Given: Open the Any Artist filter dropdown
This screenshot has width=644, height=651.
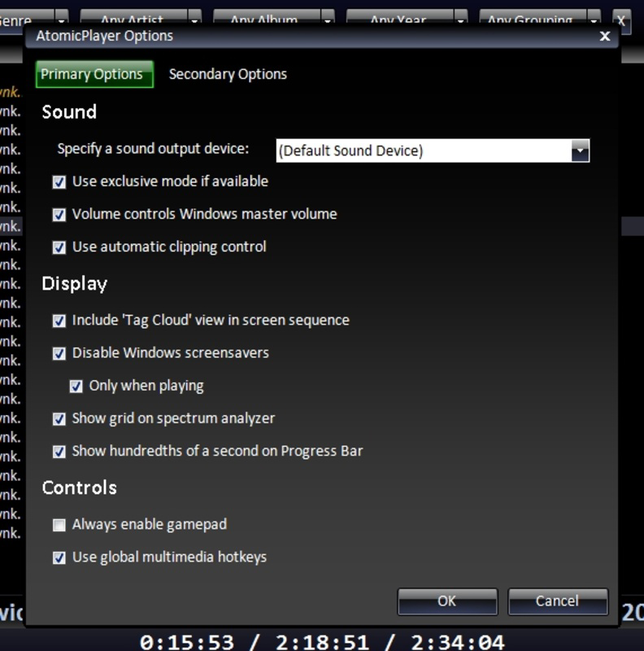Looking at the screenshot, I should click(x=194, y=19).
